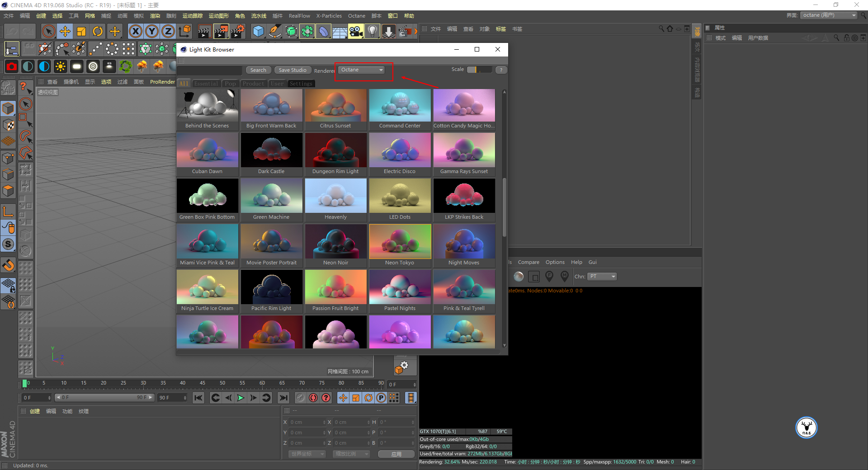
Task: Select the Neon Tokyo light kit thumbnail
Action: (400, 246)
